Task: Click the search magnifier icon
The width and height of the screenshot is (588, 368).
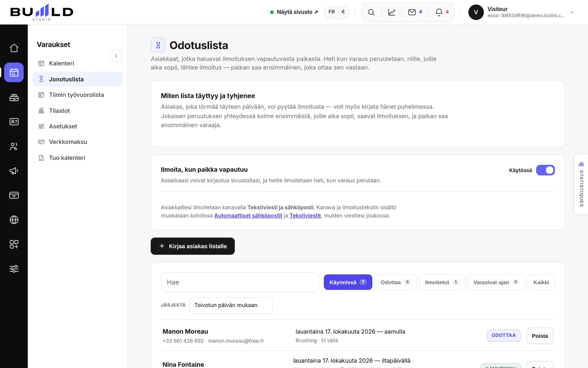Action: [371, 12]
